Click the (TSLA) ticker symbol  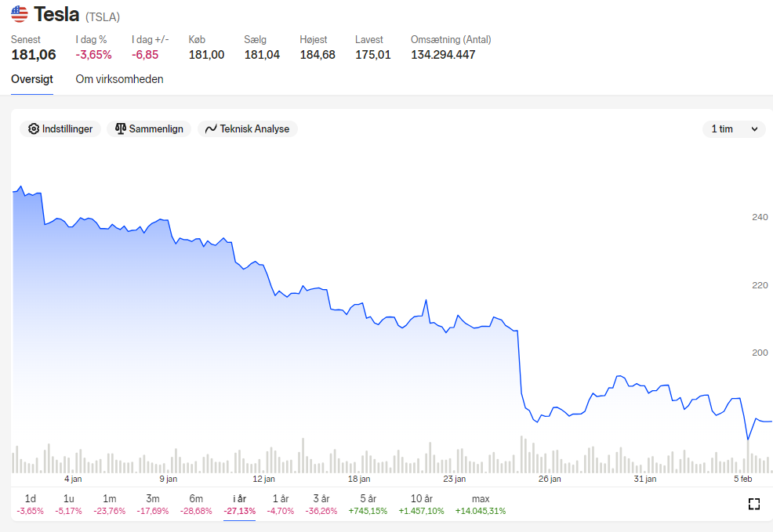tap(103, 17)
